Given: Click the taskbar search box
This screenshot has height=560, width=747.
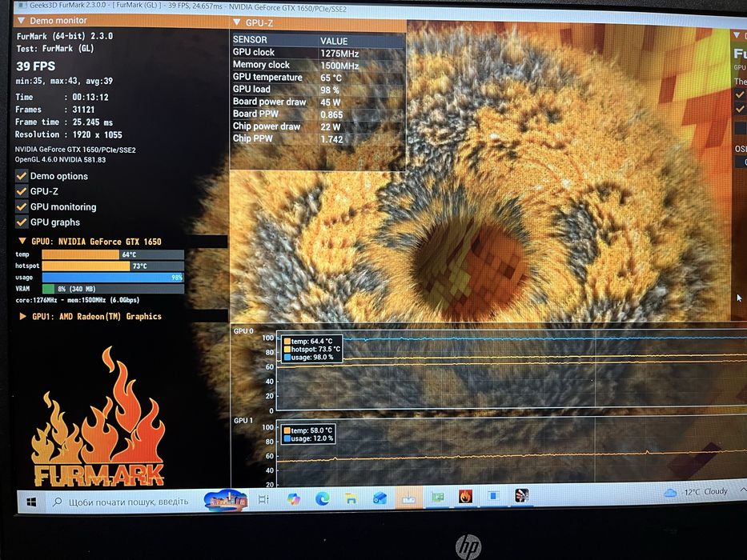Looking at the screenshot, I should (123, 502).
